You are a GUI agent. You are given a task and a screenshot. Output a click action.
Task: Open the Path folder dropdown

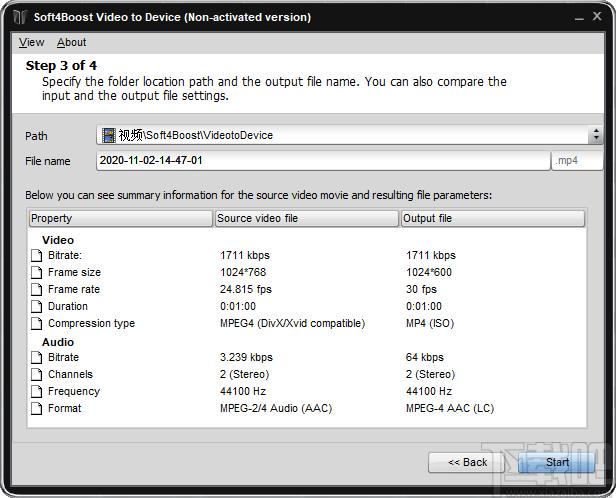click(596, 135)
